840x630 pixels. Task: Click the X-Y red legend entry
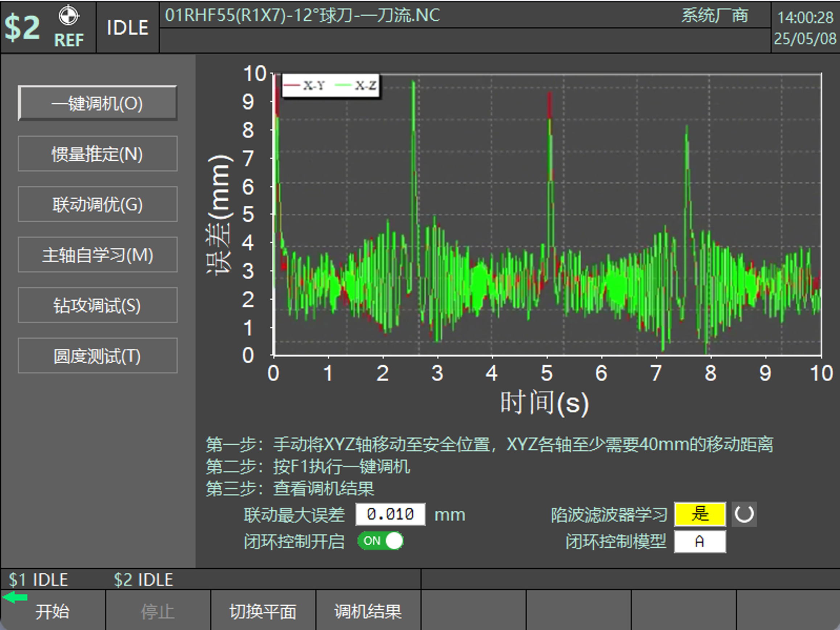pyautogui.click(x=305, y=86)
